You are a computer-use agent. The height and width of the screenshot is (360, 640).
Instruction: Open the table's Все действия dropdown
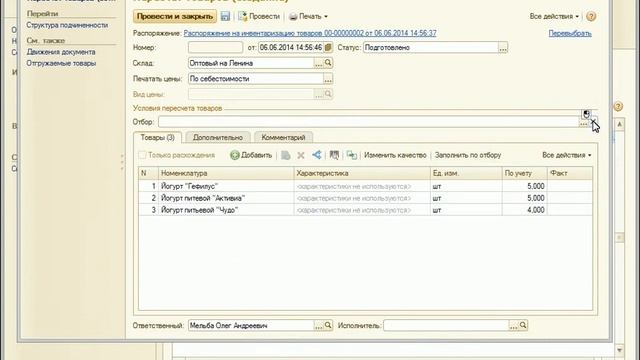(x=567, y=155)
